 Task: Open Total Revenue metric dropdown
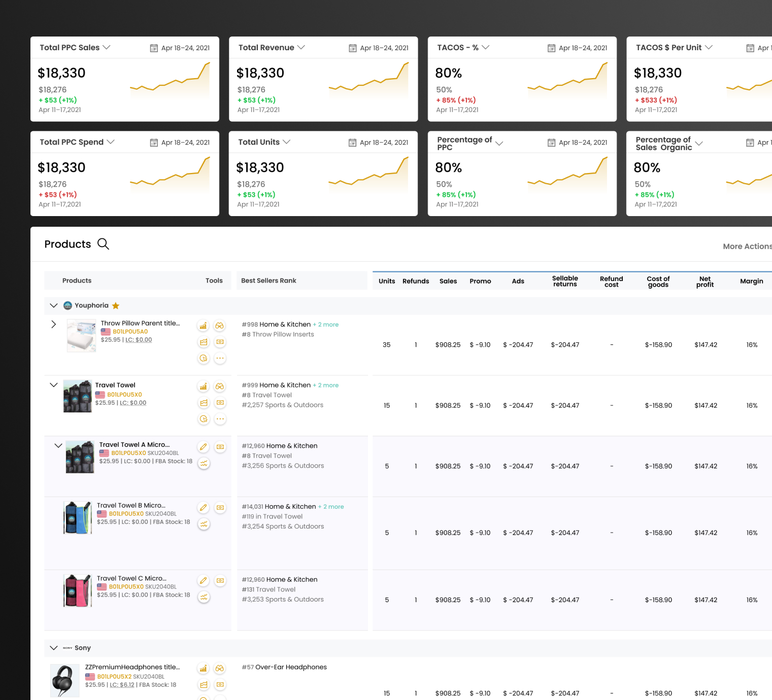pyautogui.click(x=301, y=47)
